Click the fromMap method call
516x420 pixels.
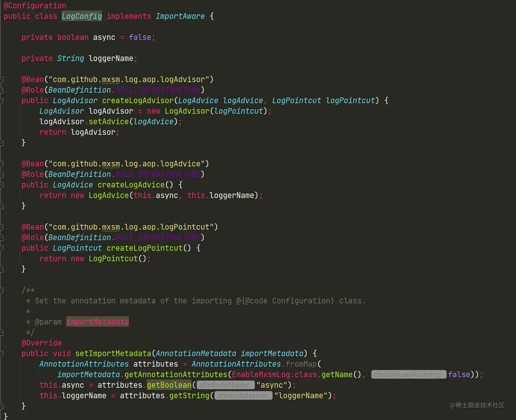click(x=301, y=364)
